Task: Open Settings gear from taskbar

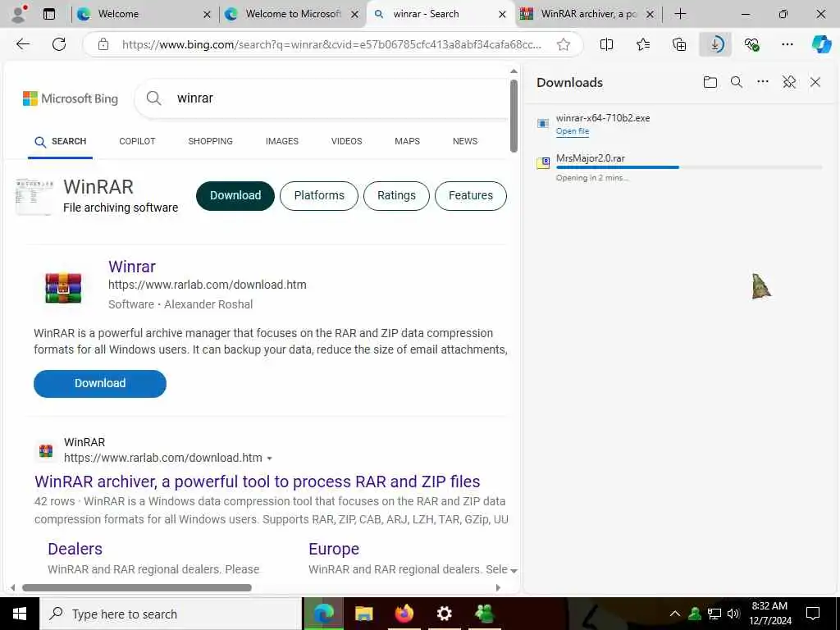Action: click(444, 614)
